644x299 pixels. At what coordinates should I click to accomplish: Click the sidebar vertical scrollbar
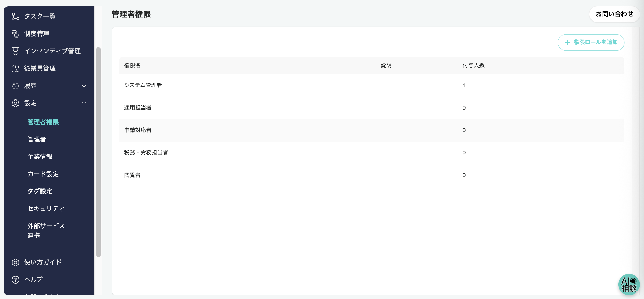(x=98, y=152)
